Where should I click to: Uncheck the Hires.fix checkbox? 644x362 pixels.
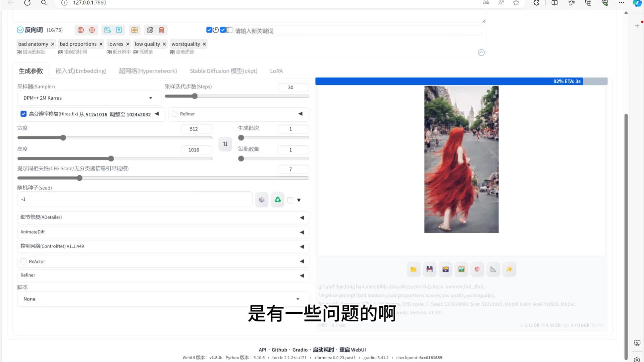(x=23, y=114)
